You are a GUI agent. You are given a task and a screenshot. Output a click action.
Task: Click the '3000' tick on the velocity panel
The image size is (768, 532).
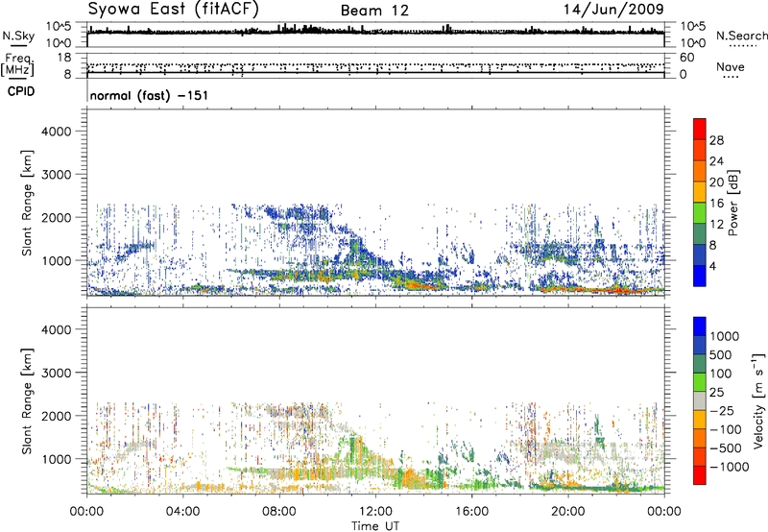[x=56, y=373]
